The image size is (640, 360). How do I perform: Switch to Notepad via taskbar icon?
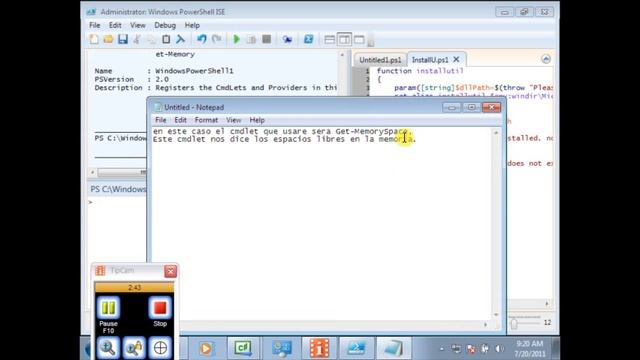(393, 349)
